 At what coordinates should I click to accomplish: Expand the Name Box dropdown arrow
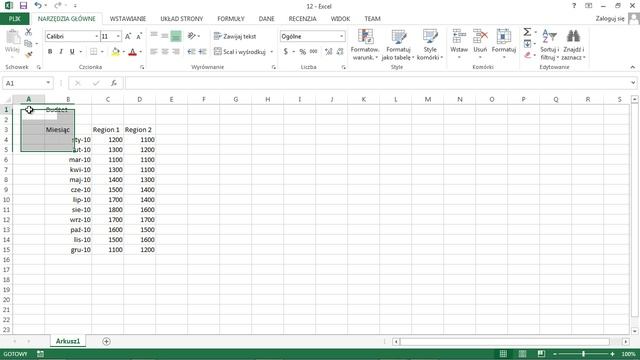48,83
